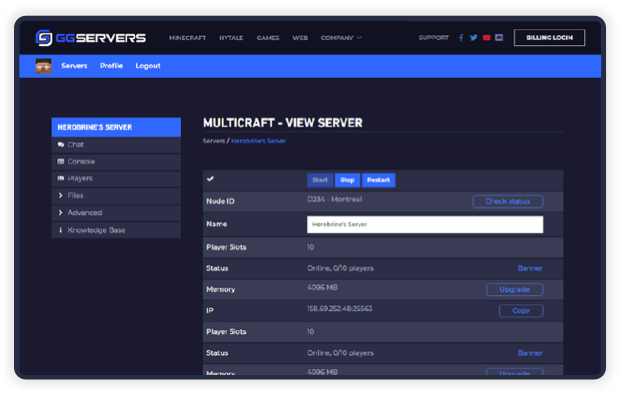The width and height of the screenshot is (621, 394).
Task: Click the Chat speech bubble icon
Action: 61,145
